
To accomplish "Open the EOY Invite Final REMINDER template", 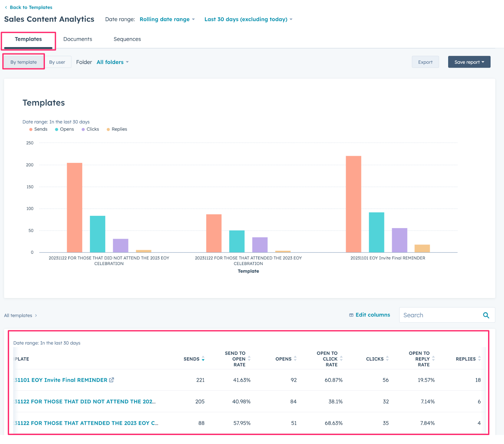I will click(61, 380).
